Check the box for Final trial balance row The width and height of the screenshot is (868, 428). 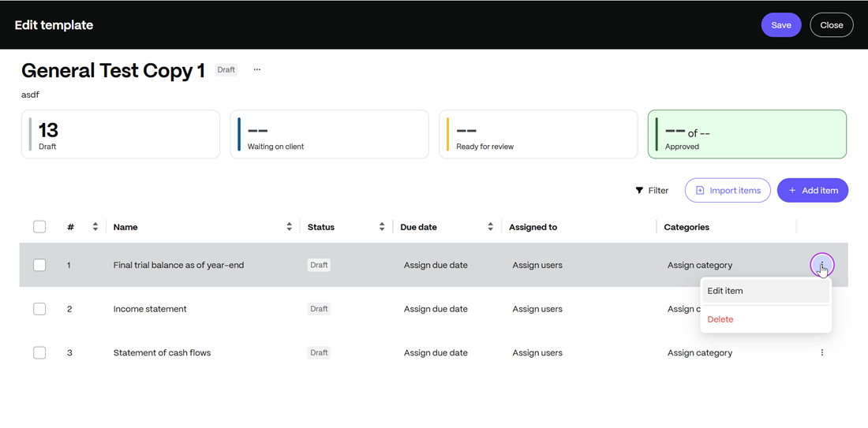coord(39,266)
